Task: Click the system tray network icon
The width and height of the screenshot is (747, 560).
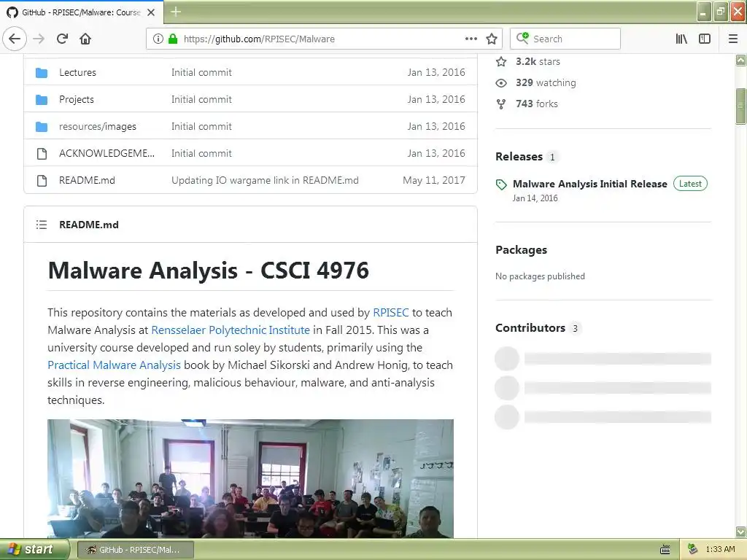Action: click(x=693, y=549)
